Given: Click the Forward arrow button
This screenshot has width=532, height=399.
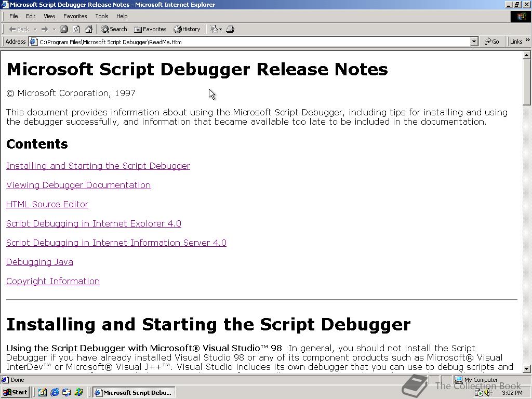Looking at the screenshot, I should pos(45,29).
